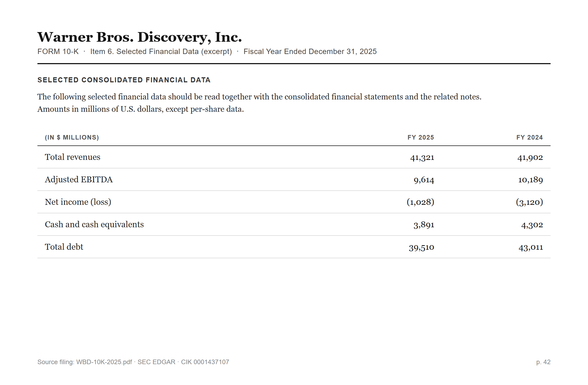Click the cash value 3,891
Image resolution: width=588 pixels, height=385 pixels.
pos(424,225)
